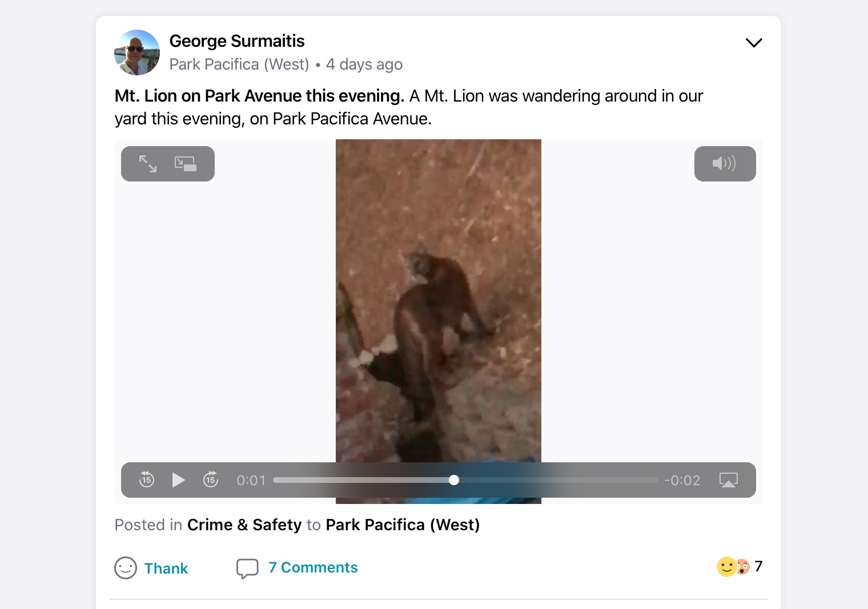Thank this post

166,568
